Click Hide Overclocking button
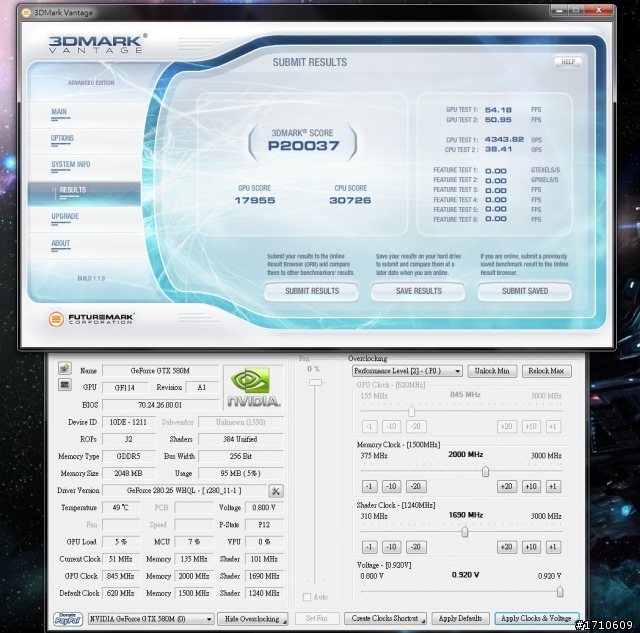The width and height of the screenshot is (640, 633). [253, 619]
